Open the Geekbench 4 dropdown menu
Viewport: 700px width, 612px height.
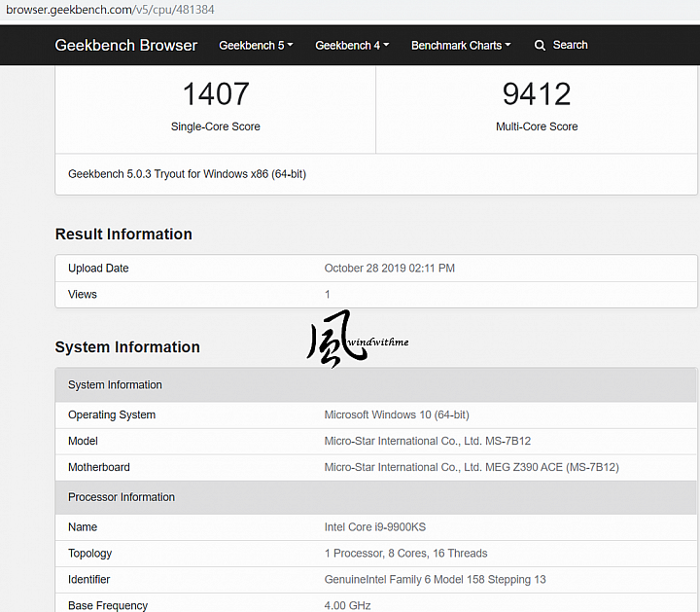click(352, 45)
